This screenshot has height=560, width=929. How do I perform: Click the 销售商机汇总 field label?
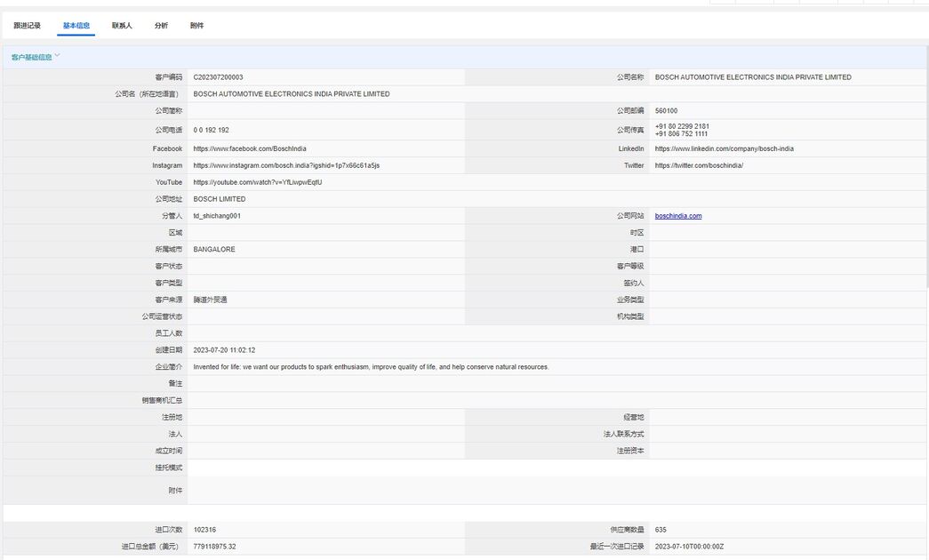tap(162, 401)
